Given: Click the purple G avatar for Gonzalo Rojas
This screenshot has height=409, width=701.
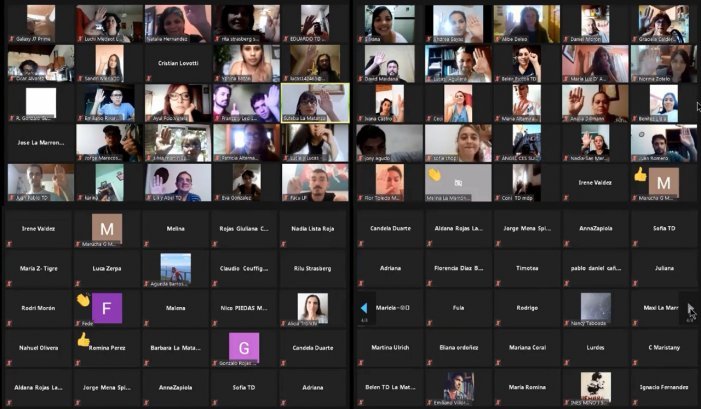Looking at the screenshot, I should coord(243,347).
